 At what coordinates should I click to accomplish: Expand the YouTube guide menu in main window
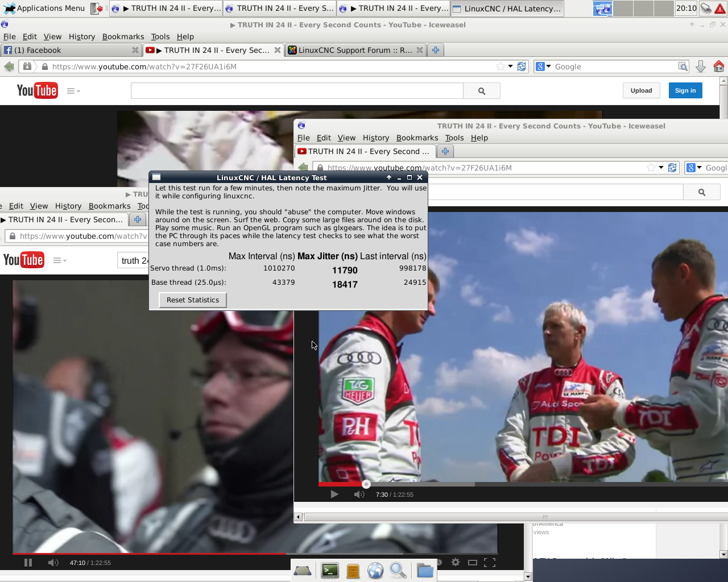(73, 91)
